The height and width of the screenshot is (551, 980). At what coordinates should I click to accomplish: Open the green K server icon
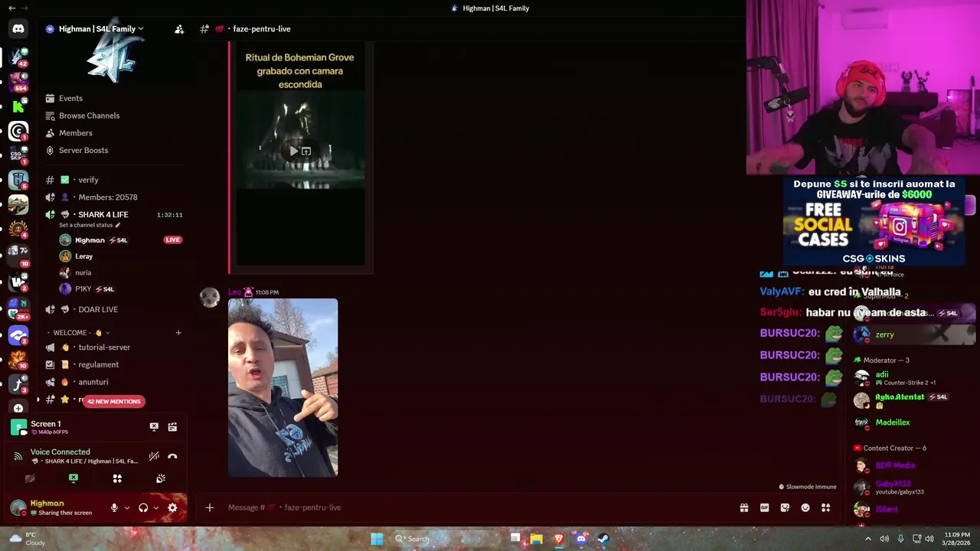[x=18, y=107]
